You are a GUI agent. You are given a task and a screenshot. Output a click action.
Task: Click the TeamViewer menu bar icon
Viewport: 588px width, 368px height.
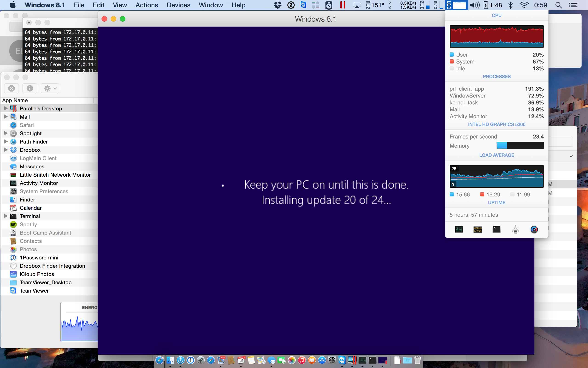303,5
